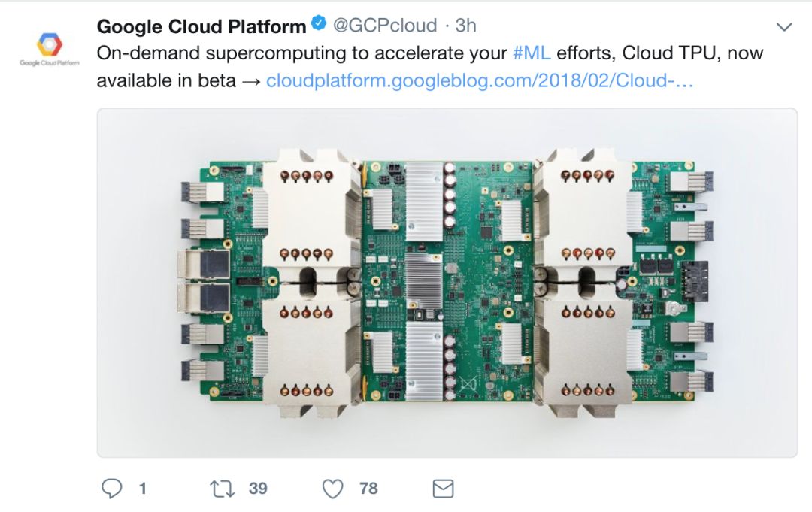Click the retweet count 39

point(258,489)
